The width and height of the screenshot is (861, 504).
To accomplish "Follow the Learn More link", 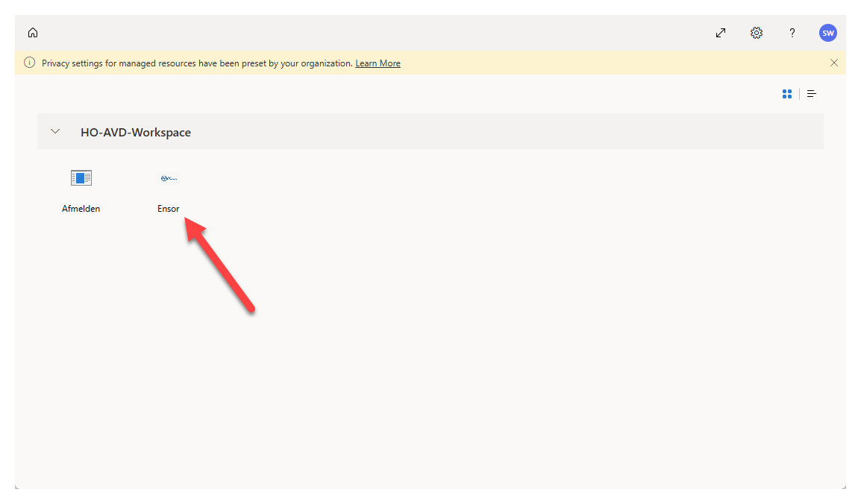I will pyautogui.click(x=378, y=63).
